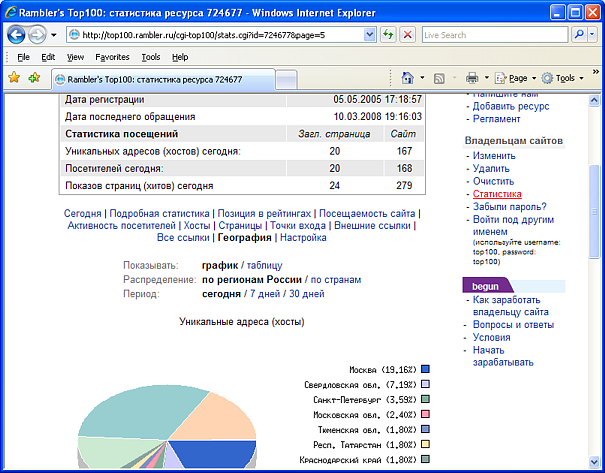Viewport: 605px width, 473px height.
Task: Click the vertical scrollbar thumb
Action: tap(594, 211)
